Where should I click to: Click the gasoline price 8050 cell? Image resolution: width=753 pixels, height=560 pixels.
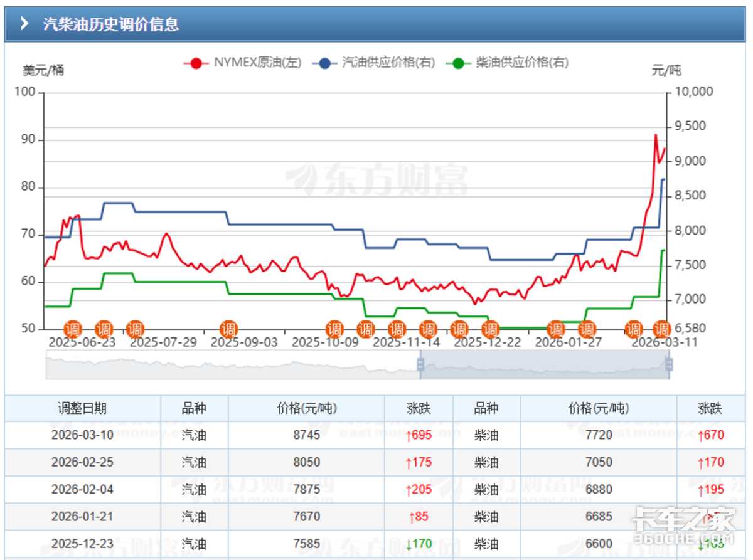pos(306,462)
